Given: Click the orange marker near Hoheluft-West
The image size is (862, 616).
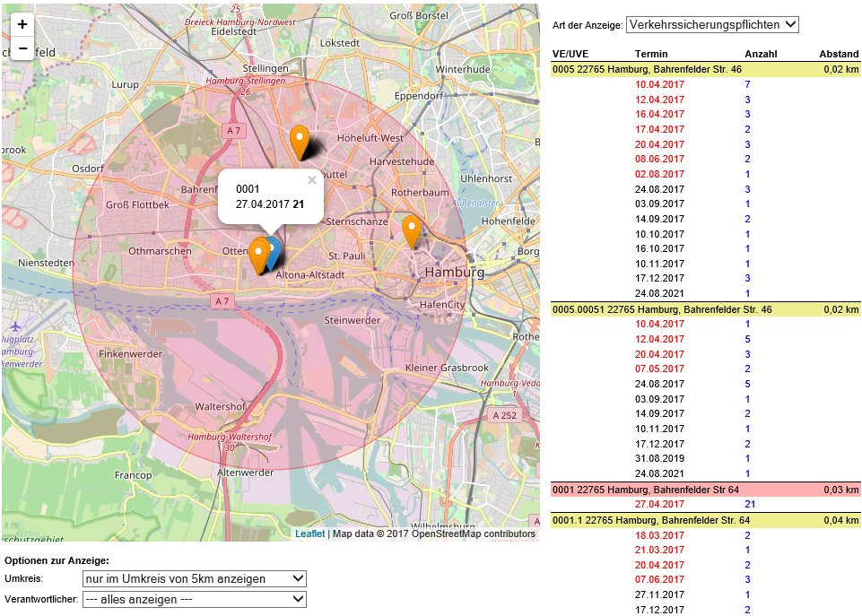Looking at the screenshot, I should point(299,143).
